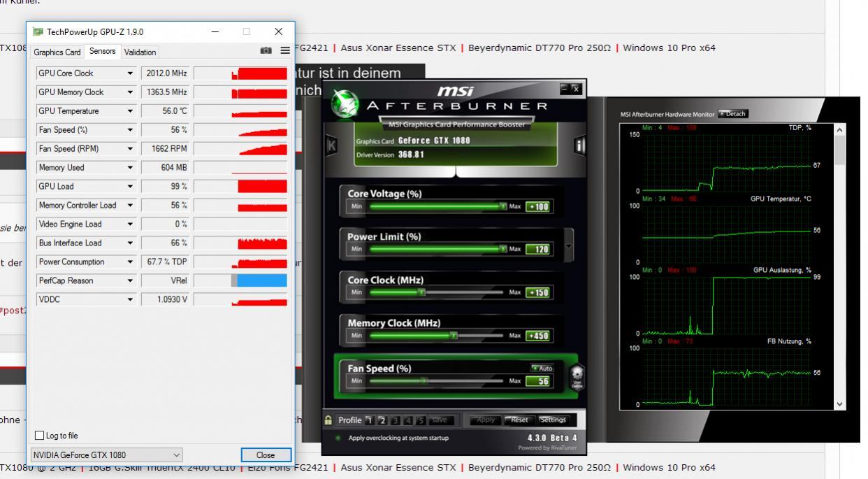Select Afterburner profile slot 1
Screen dimensions: 868x479
pos(370,420)
